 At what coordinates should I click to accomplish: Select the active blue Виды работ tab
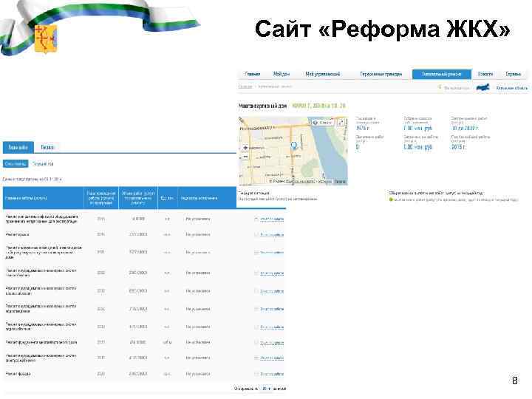tap(18, 147)
